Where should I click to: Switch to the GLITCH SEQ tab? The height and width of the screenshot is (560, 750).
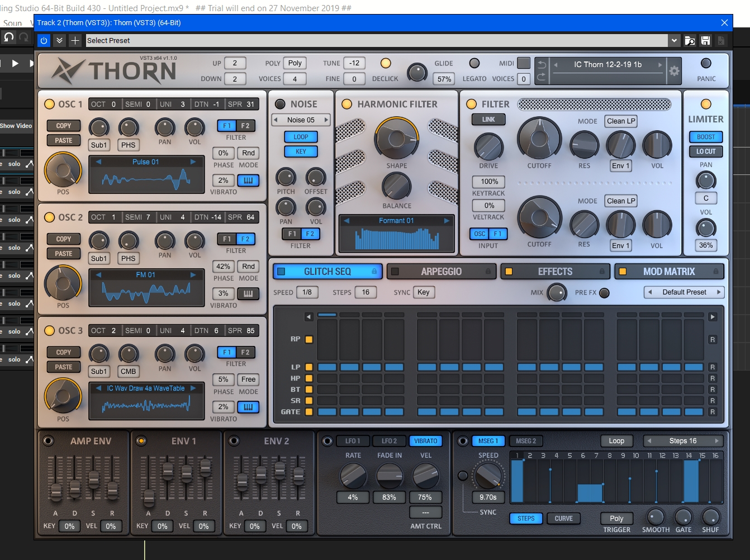point(327,272)
